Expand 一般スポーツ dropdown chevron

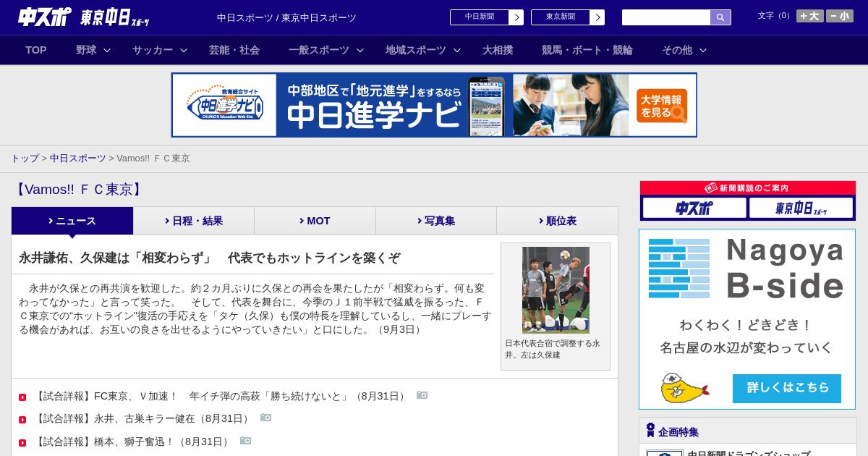click(360, 50)
